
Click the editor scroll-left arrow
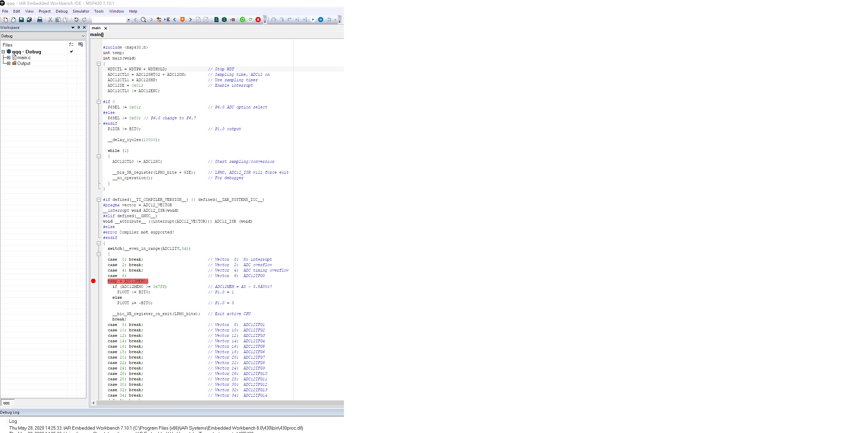(93, 403)
